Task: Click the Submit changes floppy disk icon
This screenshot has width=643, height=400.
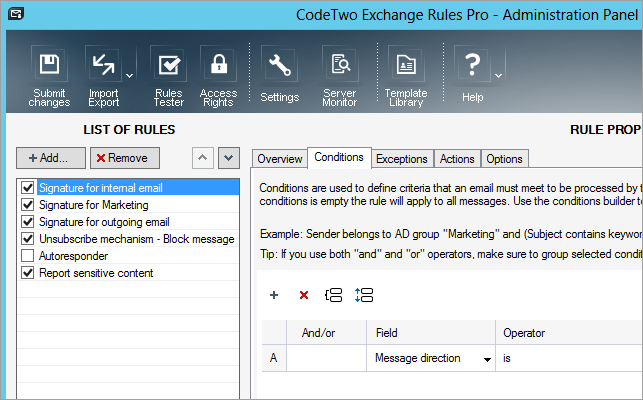Action: click(x=49, y=64)
